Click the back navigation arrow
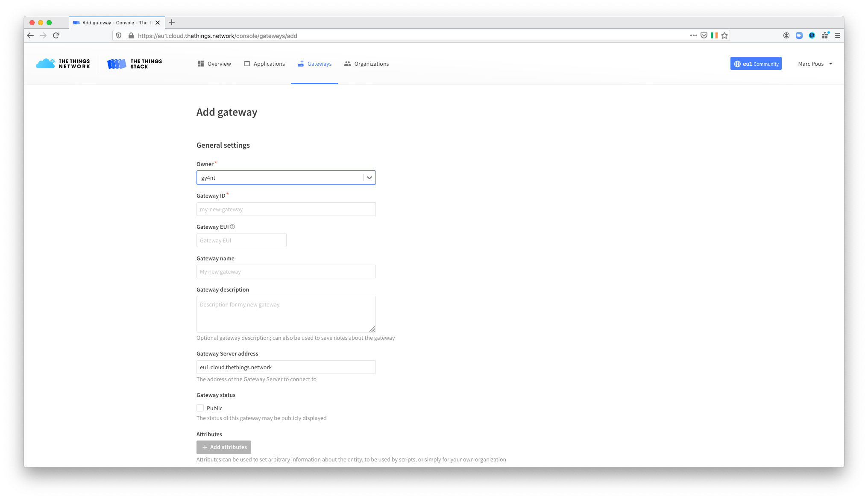The height and width of the screenshot is (499, 868). click(30, 35)
